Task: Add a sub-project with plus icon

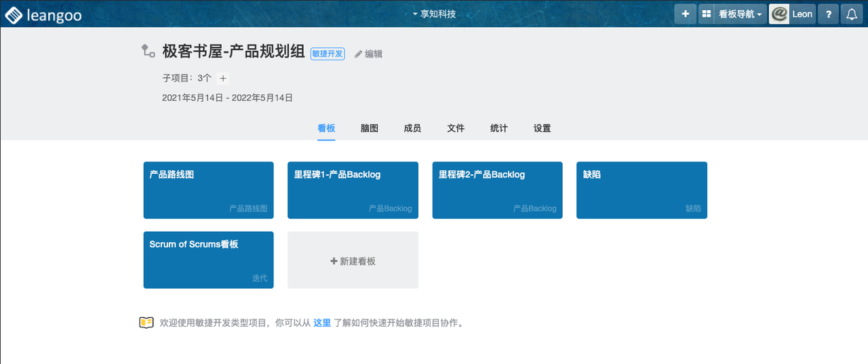Action: 223,79
